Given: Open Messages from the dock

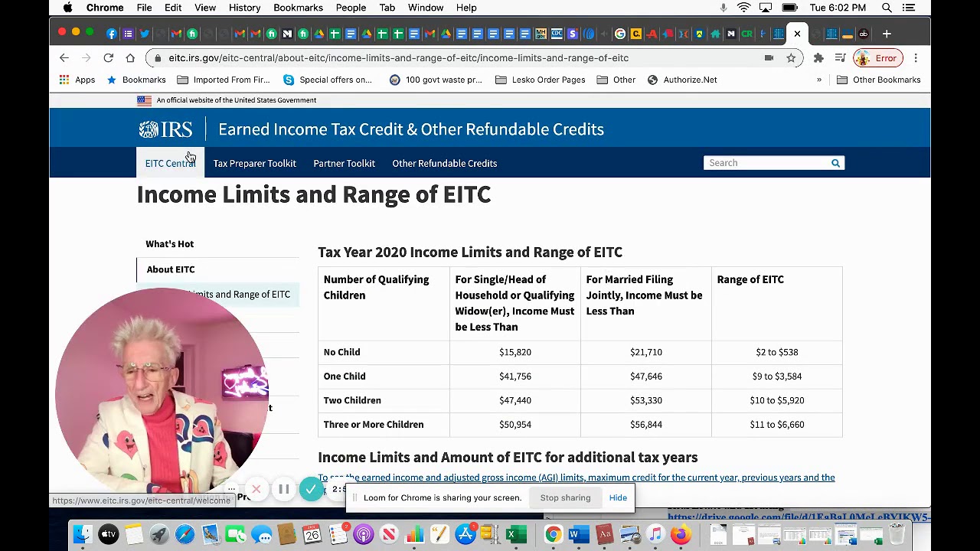Looking at the screenshot, I should click(261, 534).
